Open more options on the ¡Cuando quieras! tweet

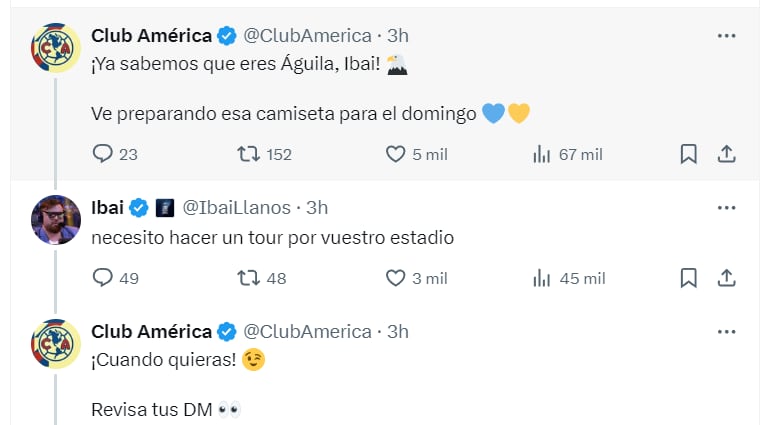pos(727,331)
